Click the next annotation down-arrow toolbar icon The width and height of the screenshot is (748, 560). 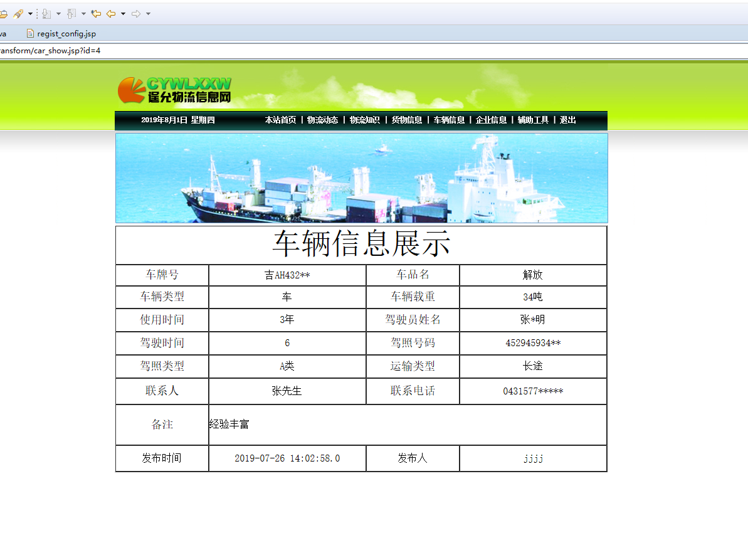(46, 13)
